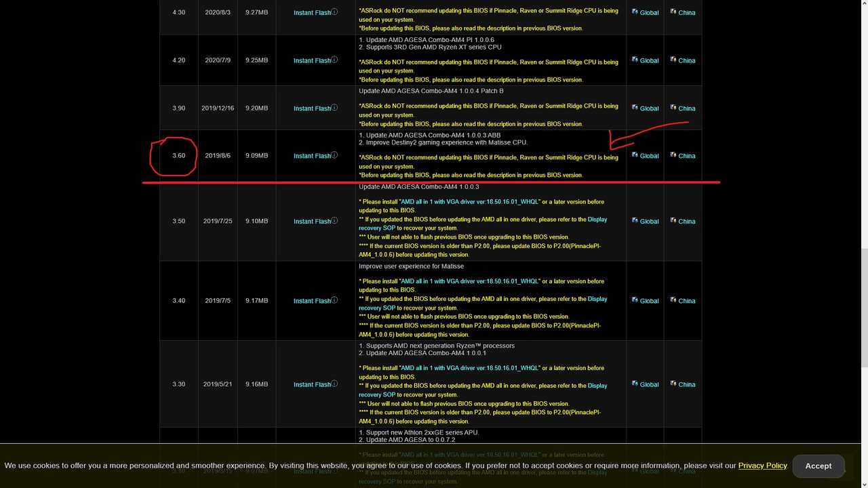Open Instant Flash link for BIOS 3.30
This screenshot has height=488, width=868.
[312, 384]
